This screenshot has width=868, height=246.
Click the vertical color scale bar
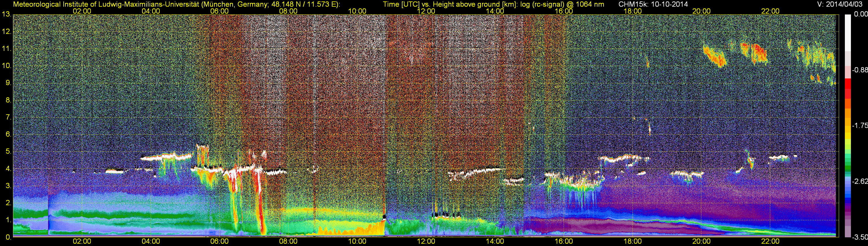tap(848, 126)
